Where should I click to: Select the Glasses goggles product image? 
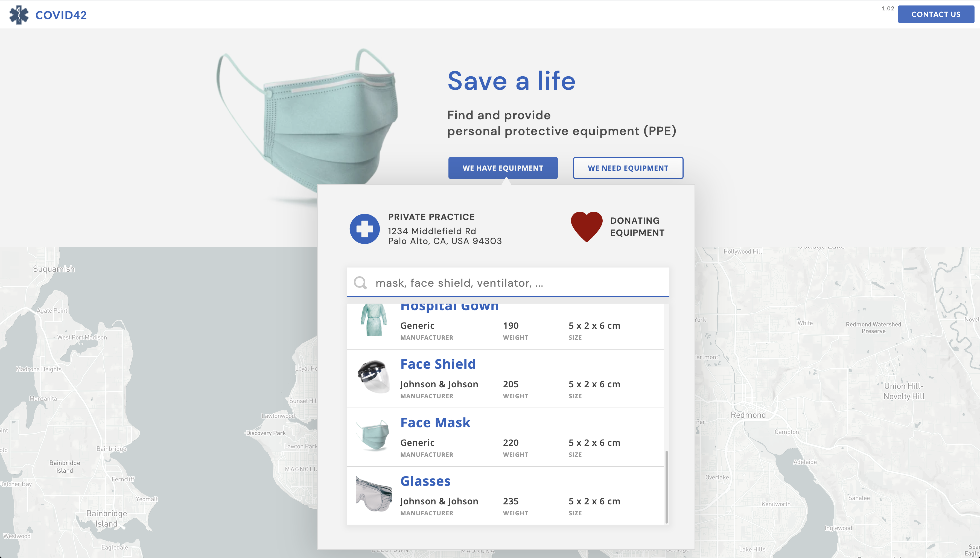pyautogui.click(x=374, y=494)
